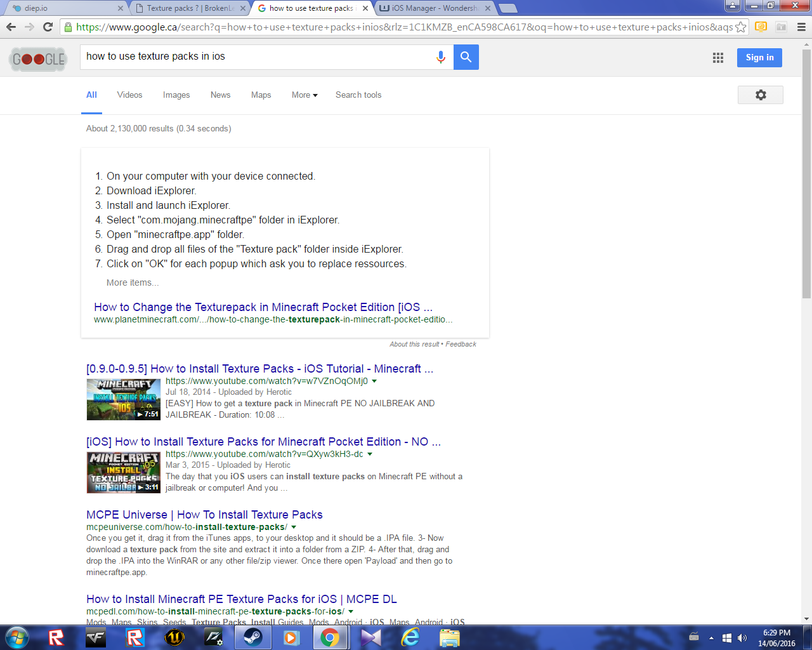The height and width of the screenshot is (650, 812).
Task: Click the touch keyboard tray icon
Action: pos(694,638)
